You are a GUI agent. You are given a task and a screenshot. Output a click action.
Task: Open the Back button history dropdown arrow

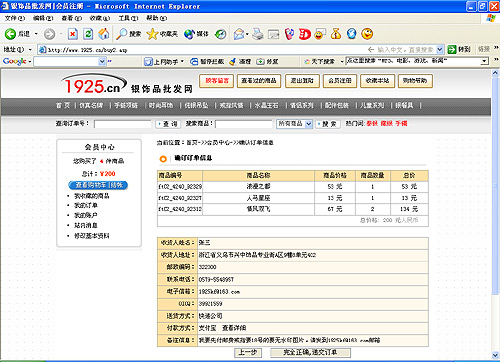pos(36,34)
